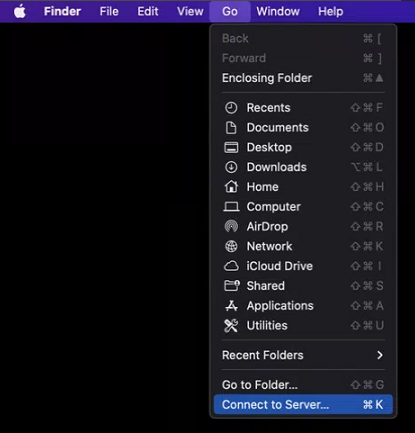Image resolution: width=415 pixels, height=433 pixels.
Task: Open the Edit menu
Action: point(148,11)
